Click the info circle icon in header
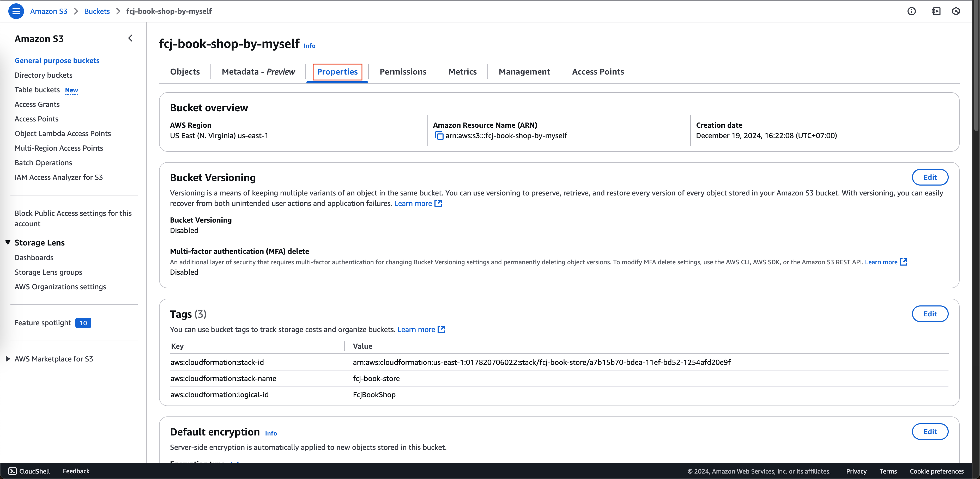The width and height of the screenshot is (980, 479). tap(911, 11)
